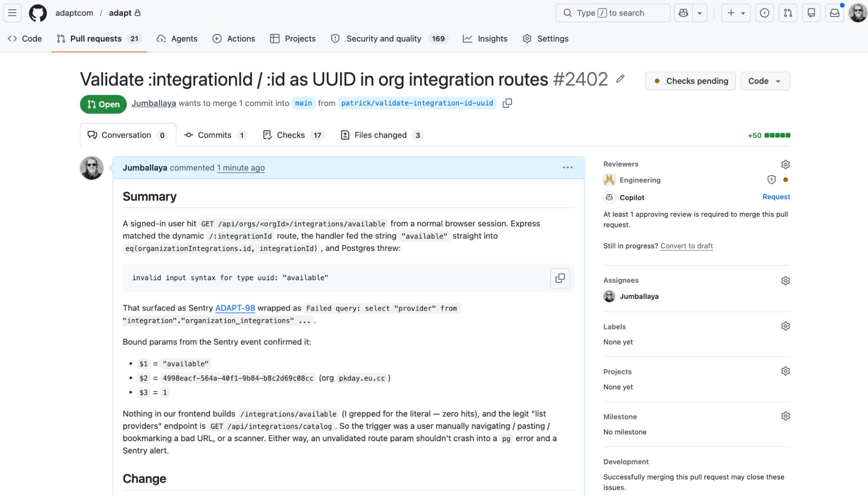Expand the Copilot dropdown arrow in header
Screen dimensions: 868x496
[x=700, y=13]
